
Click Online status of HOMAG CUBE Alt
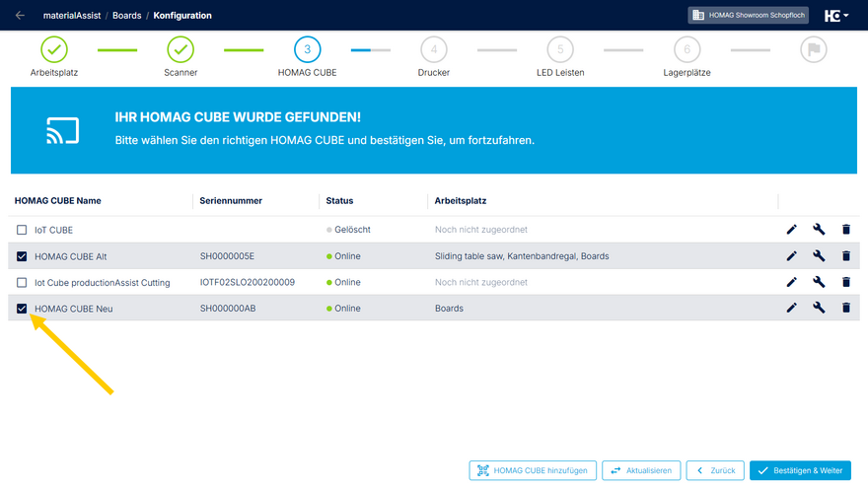point(347,256)
